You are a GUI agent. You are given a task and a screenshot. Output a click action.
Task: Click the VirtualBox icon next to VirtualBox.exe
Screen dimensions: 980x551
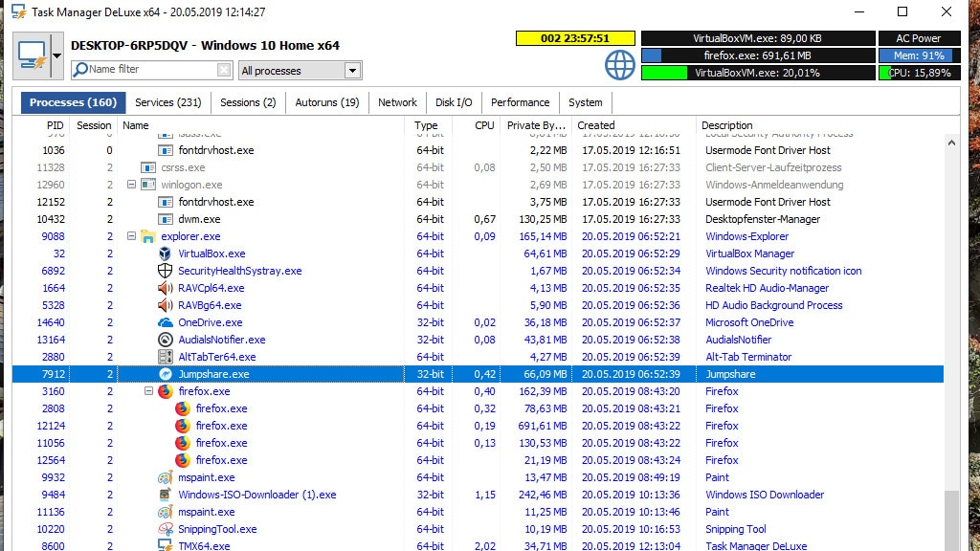(163, 253)
